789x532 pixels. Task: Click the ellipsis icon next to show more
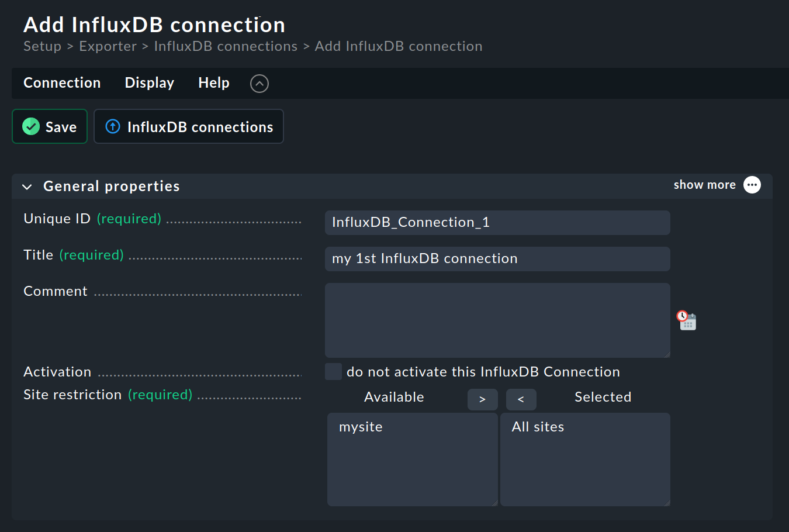coord(752,185)
